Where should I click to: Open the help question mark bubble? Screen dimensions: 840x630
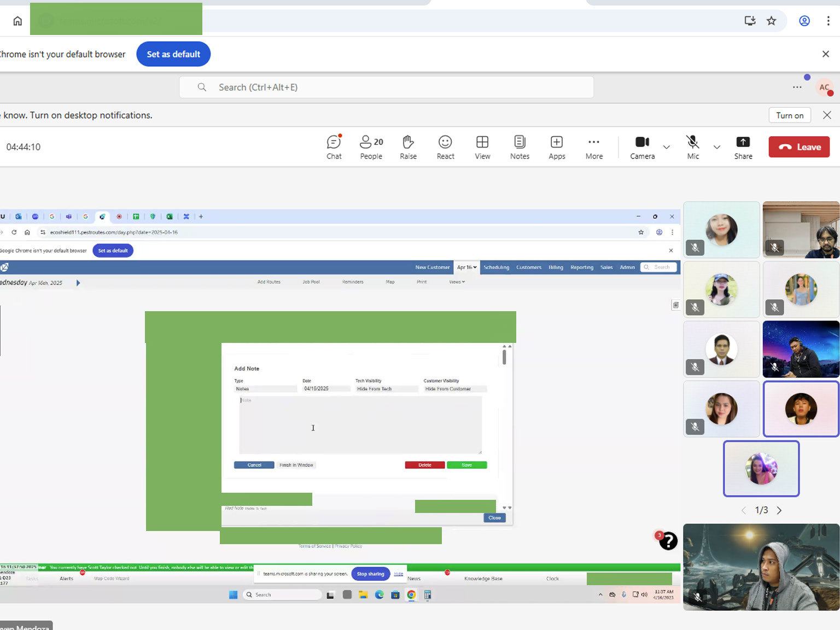click(668, 541)
